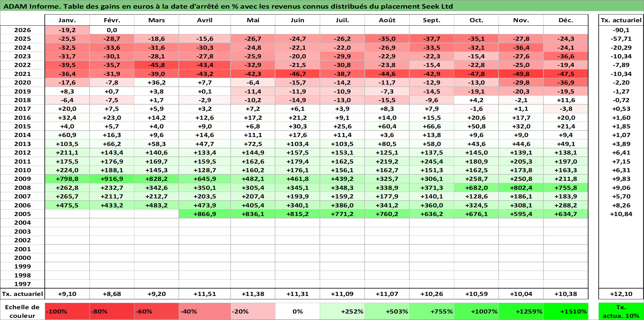The height and width of the screenshot is (320, 644).
Task: Select the -90,1 actuarial rate value
Action: coord(621,30)
